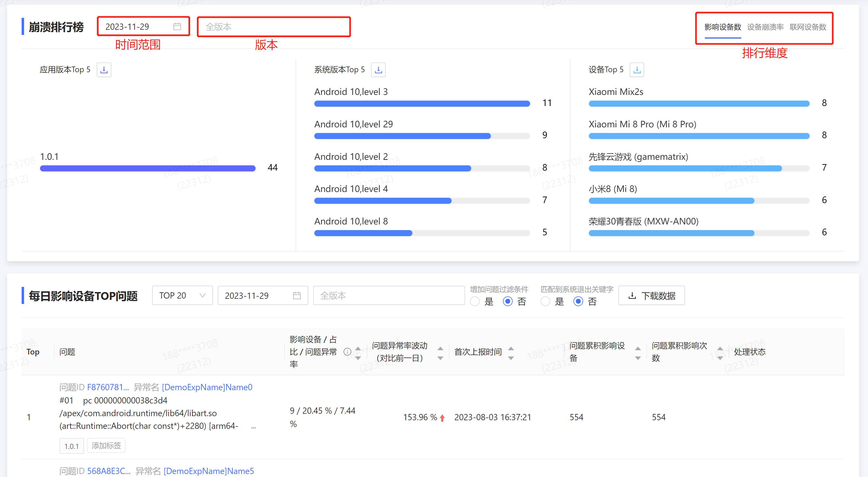
Task: Select 否 for 匹配到系统退出关键字
Action: [578, 301]
